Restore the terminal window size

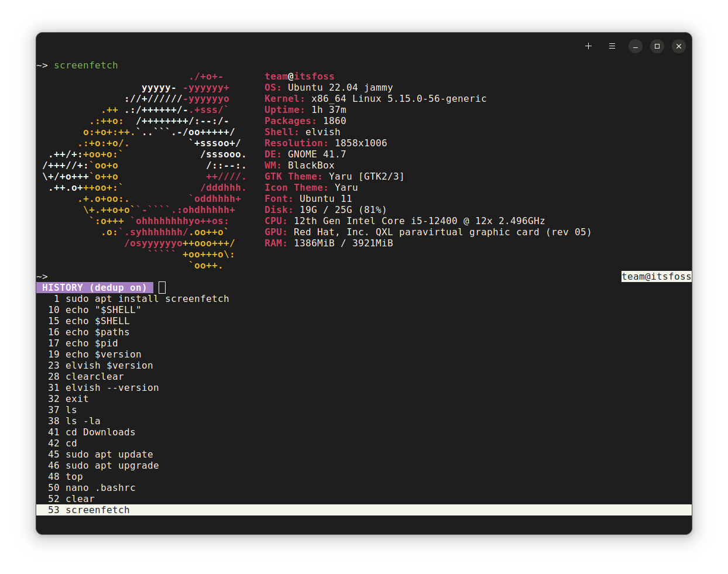(x=657, y=46)
